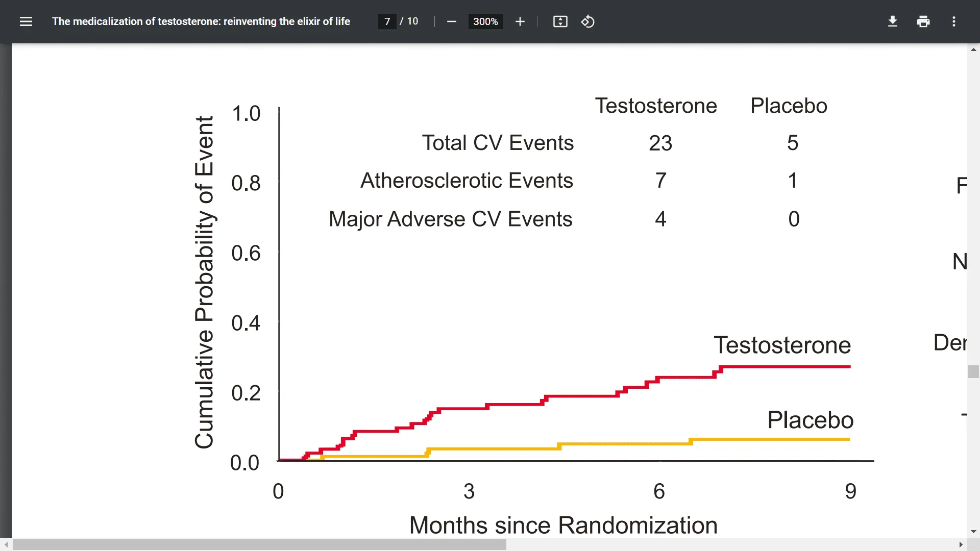980x551 pixels.
Task: Click the x-axis tick label 6
Action: point(659,491)
